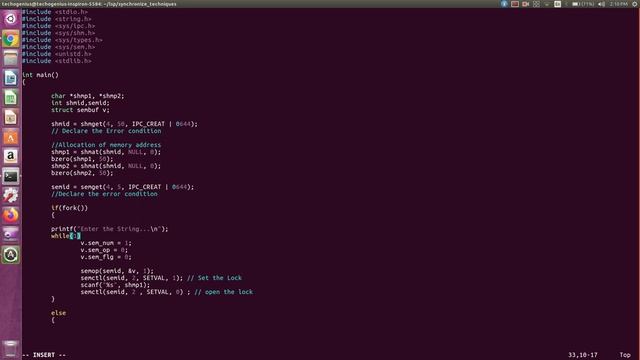Click the '// Declare the Error condition' comment
The height and width of the screenshot is (360, 640).
point(106,131)
